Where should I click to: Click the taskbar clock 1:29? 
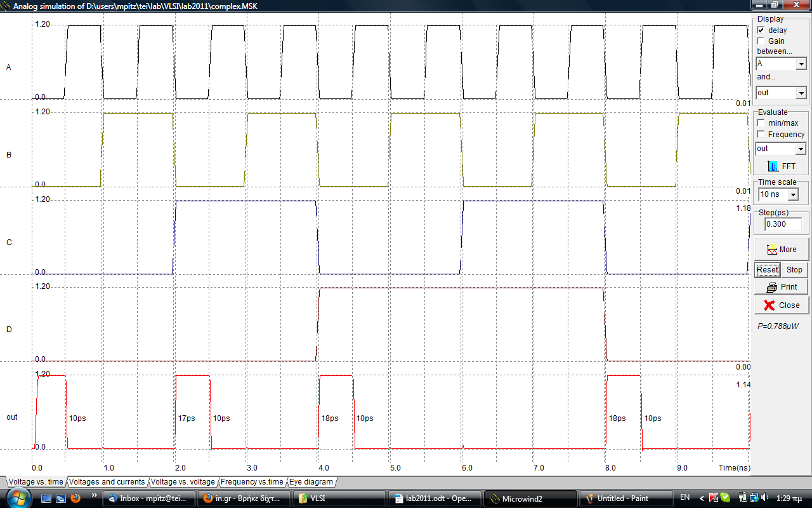click(789, 498)
